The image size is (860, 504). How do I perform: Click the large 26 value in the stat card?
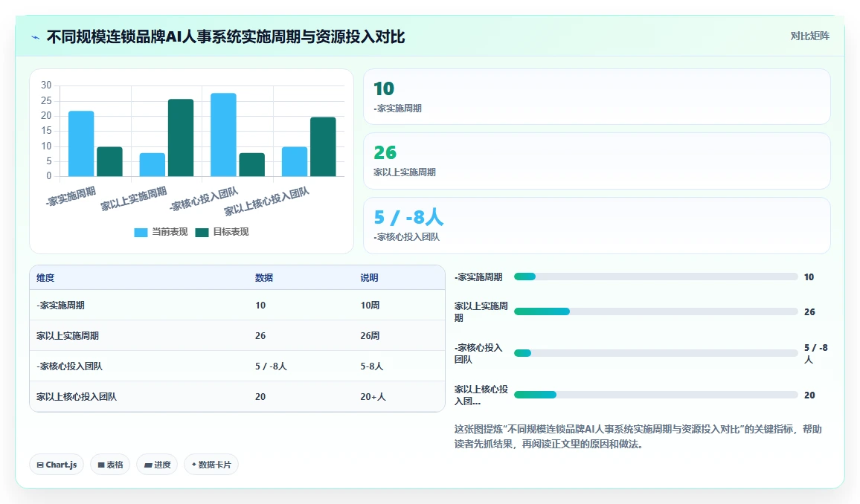tap(385, 152)
